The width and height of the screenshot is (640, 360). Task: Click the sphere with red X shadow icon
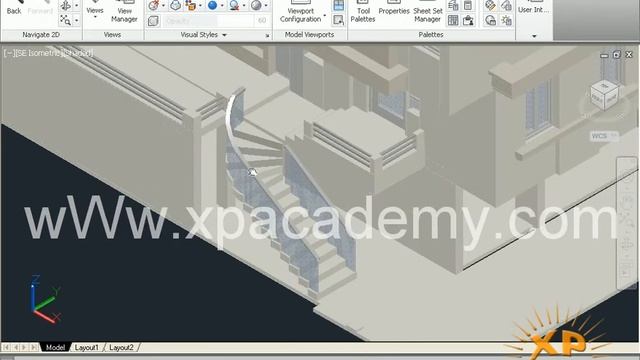[x=234, y=5]
